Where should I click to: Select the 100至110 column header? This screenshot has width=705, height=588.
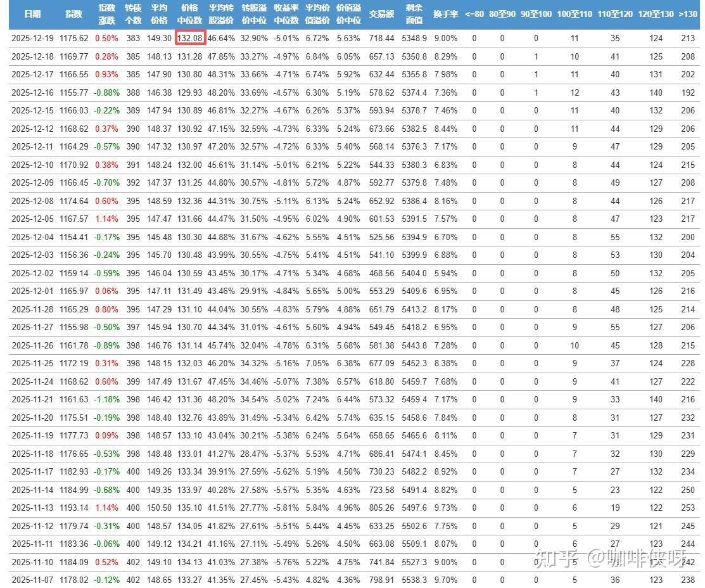point(575,14)
